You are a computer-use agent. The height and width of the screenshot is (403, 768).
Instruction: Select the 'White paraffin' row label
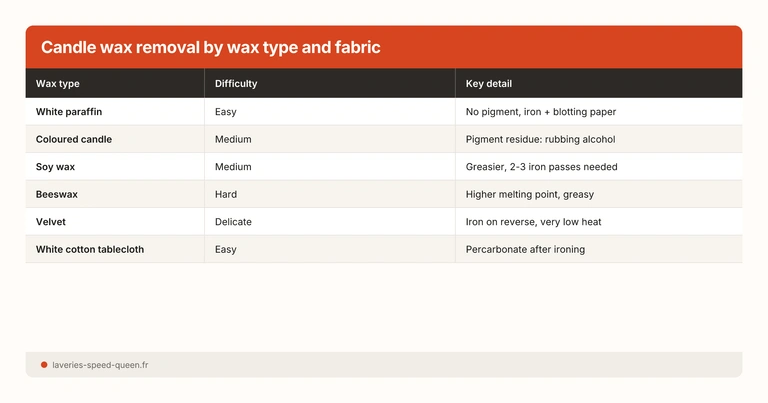point(69,111)
